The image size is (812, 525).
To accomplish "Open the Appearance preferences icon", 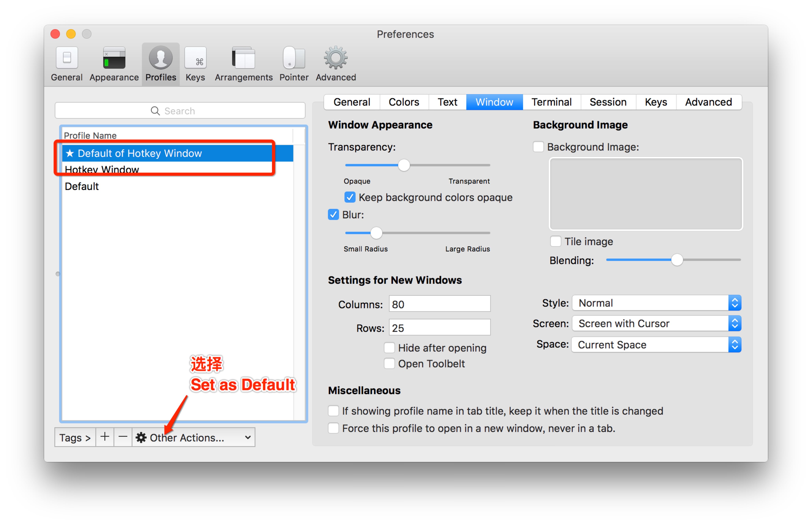I will [114, 64].
